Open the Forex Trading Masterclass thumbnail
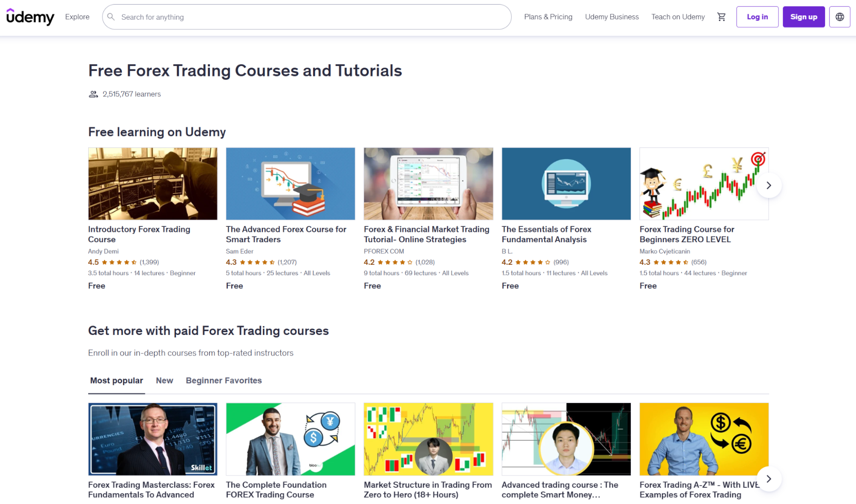The height and width of the screenshot is (504, 856). point(152,439)
